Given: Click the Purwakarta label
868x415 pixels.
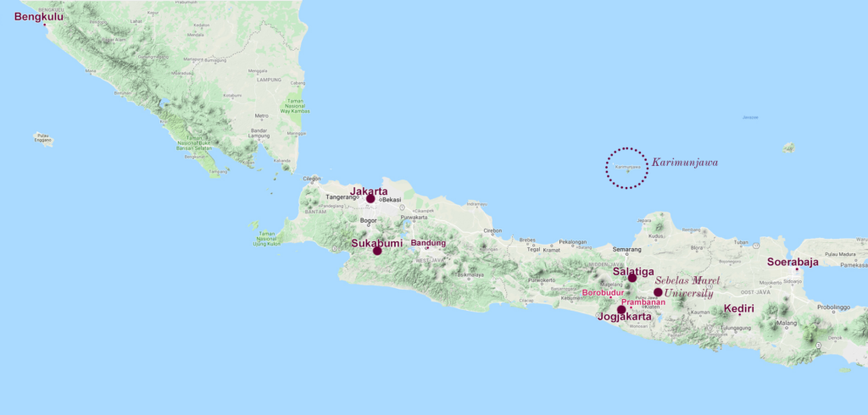Looking at the screenshot, I should click(414, 218).
